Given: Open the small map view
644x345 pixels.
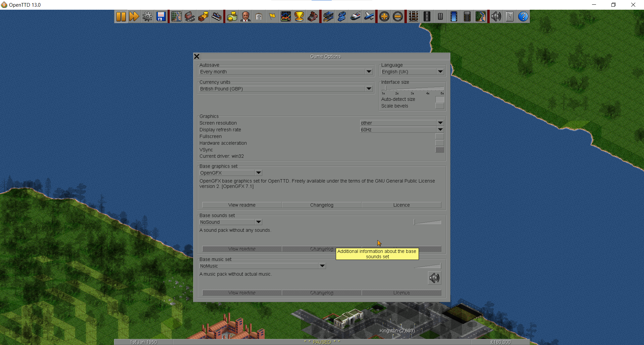Looking at the screenshot, I should 176,16.
